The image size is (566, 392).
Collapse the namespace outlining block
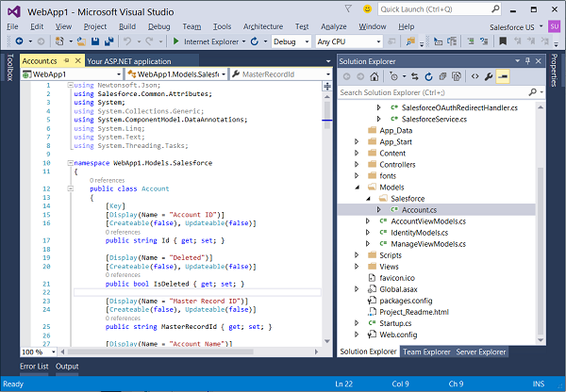coord(71,163)
